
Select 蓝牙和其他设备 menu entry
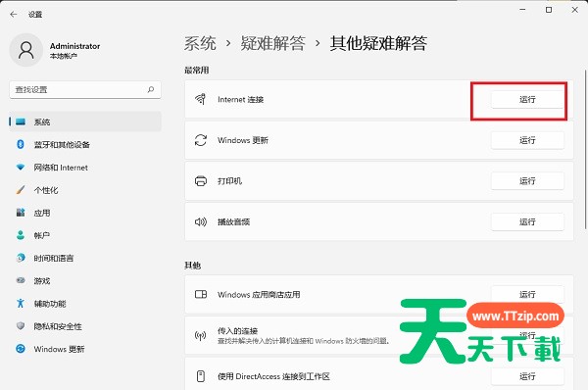pyautogui.click(x=85, y=144)
